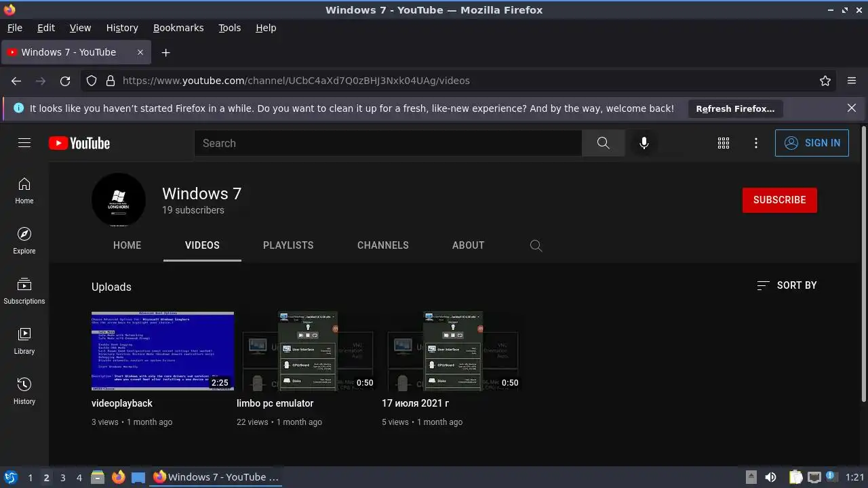The image size is (868, 488).
Task: Open History in sidebar
Action: click(x=24, y=391)
